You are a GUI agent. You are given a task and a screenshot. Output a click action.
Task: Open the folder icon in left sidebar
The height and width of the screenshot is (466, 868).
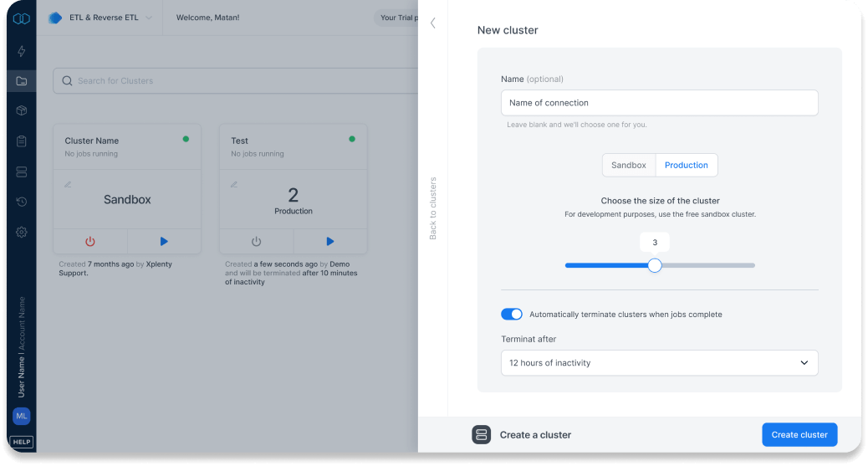tap(22, 81)
